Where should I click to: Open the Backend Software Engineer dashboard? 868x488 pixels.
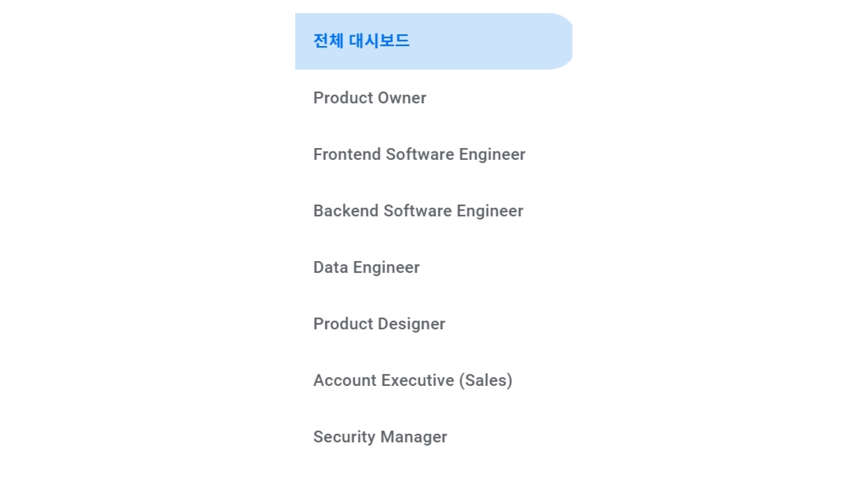pyautogui.click(x=418, y=211)
